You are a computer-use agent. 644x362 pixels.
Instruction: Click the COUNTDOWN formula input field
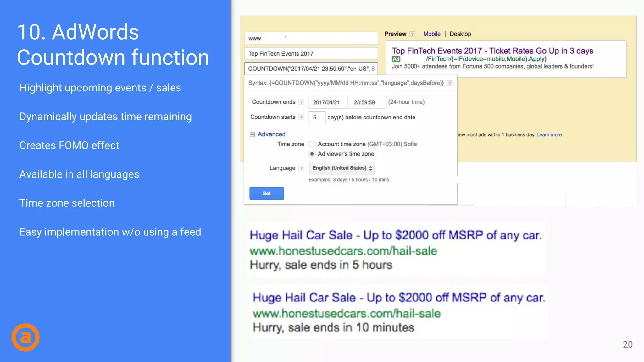[x=311, y=69]
